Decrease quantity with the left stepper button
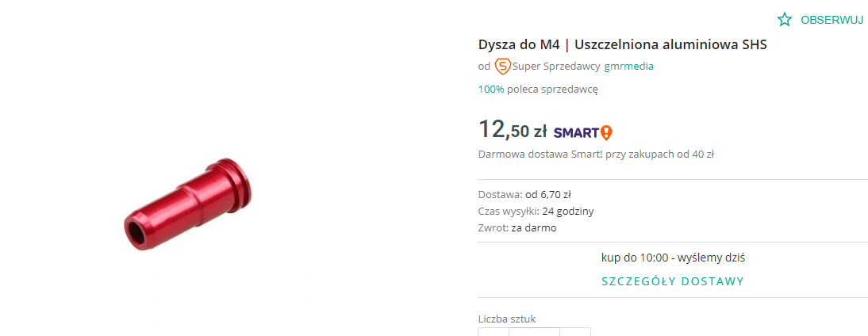The width and height of the screenshot is (868, 336). [x=494, y=332]
